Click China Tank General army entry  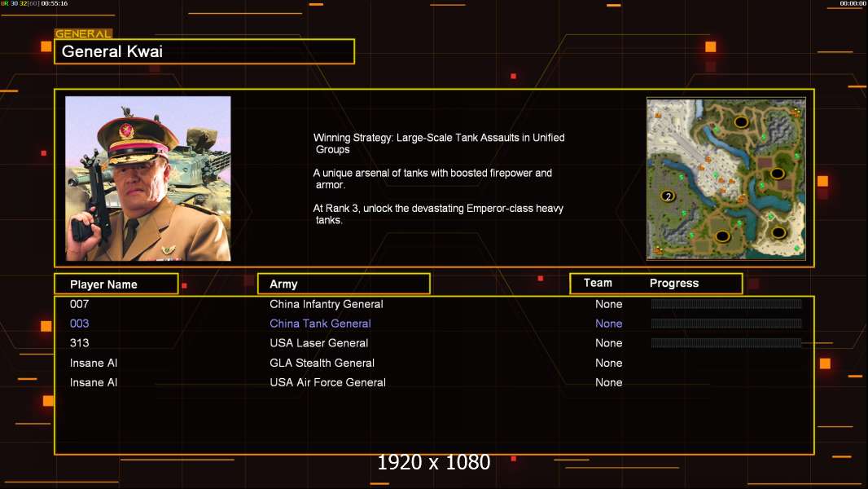coord(320,324)
